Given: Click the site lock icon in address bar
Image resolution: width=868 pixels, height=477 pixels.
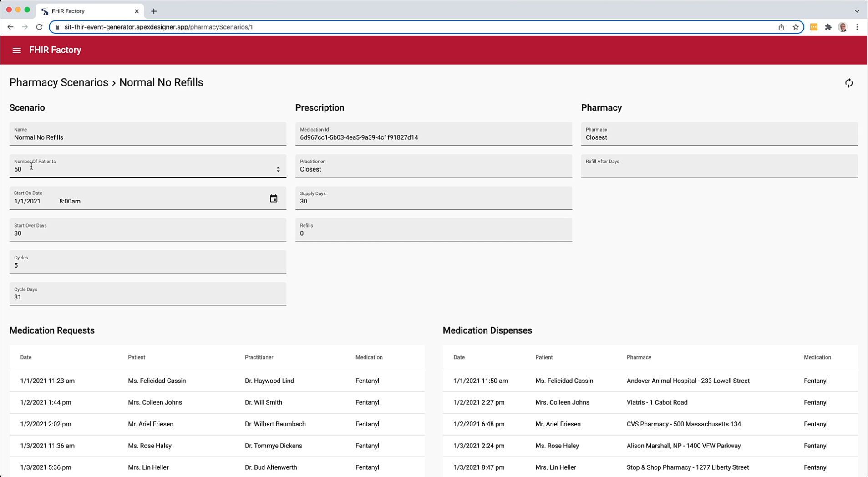Looking at the screenshot, I should [x=57, y=27].
